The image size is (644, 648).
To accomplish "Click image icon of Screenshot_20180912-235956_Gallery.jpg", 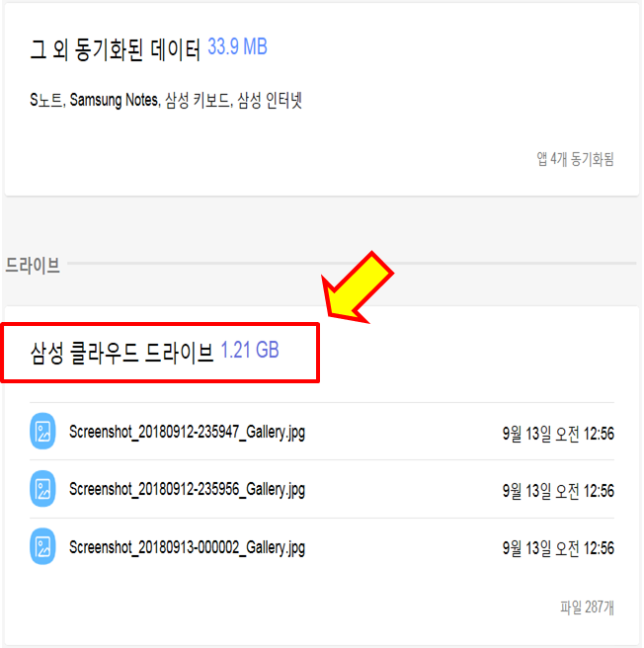I will (42, 489).
